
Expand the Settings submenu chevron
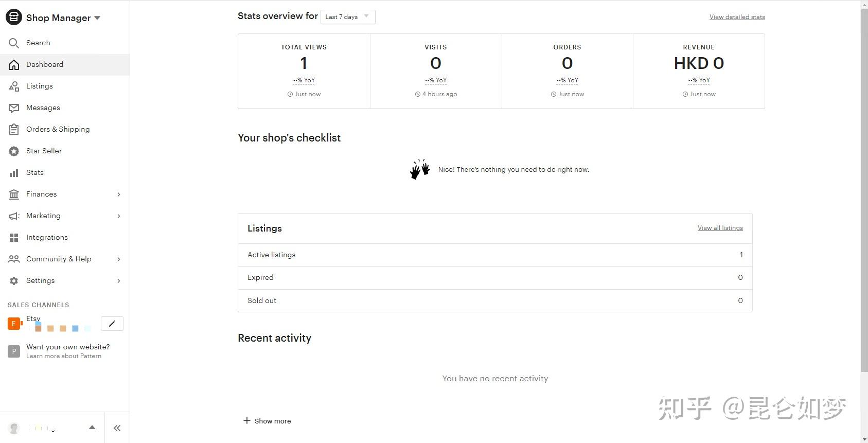pyautogui.click(x=119, y=281)
